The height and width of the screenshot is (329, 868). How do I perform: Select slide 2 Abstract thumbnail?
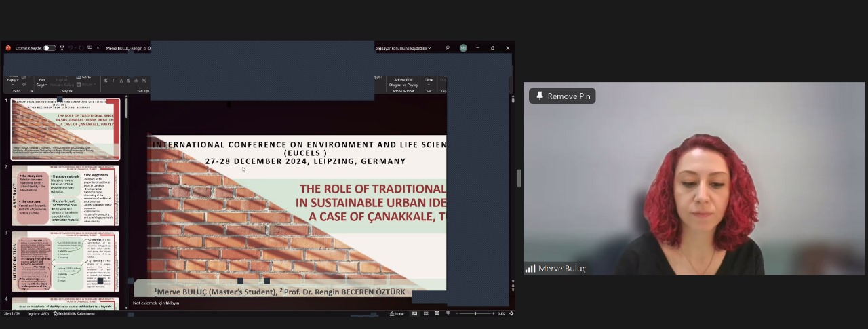pyautogui.click(x=65, y=195)
